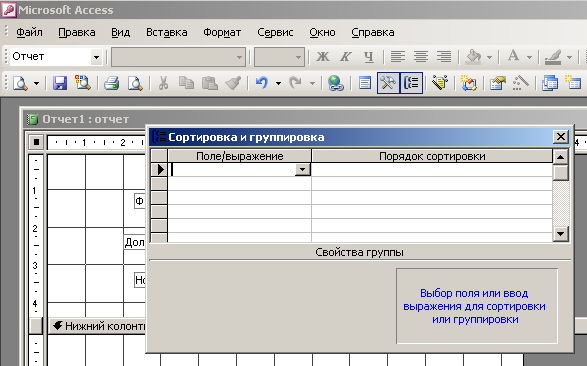The image size is (587, 366).
Task: Click the Порядок сортировки column header
Action: pos(432,156)
